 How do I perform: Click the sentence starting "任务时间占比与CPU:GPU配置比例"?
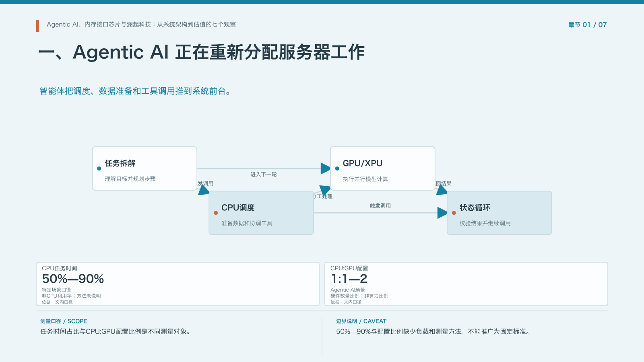(x=116, y=331)
